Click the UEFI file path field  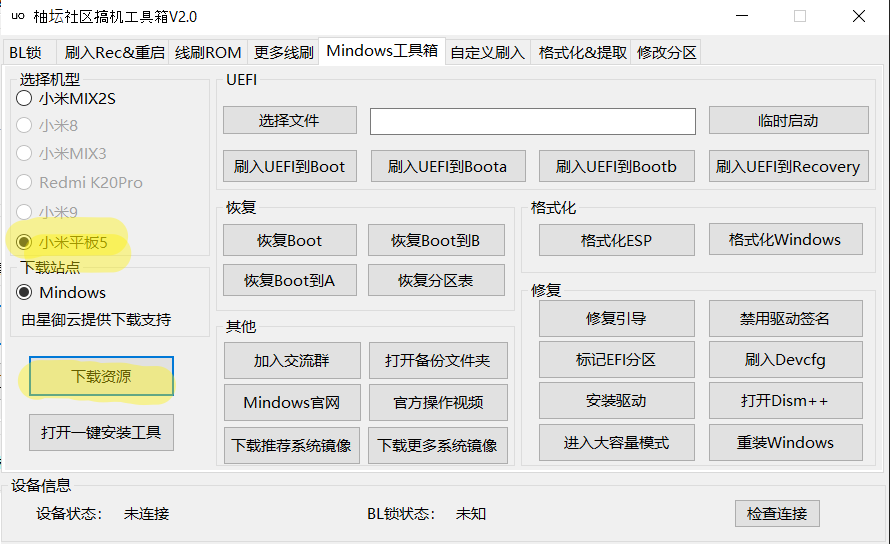point(532,121)
